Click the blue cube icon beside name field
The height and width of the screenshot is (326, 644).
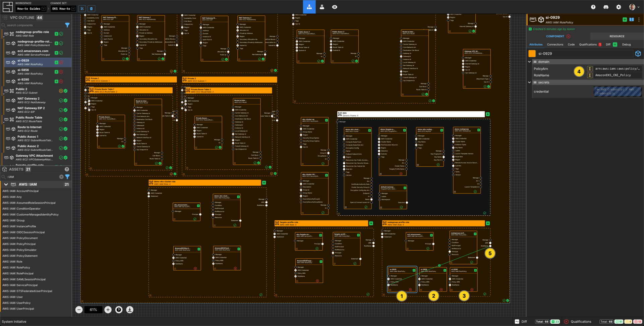[638, 54]
